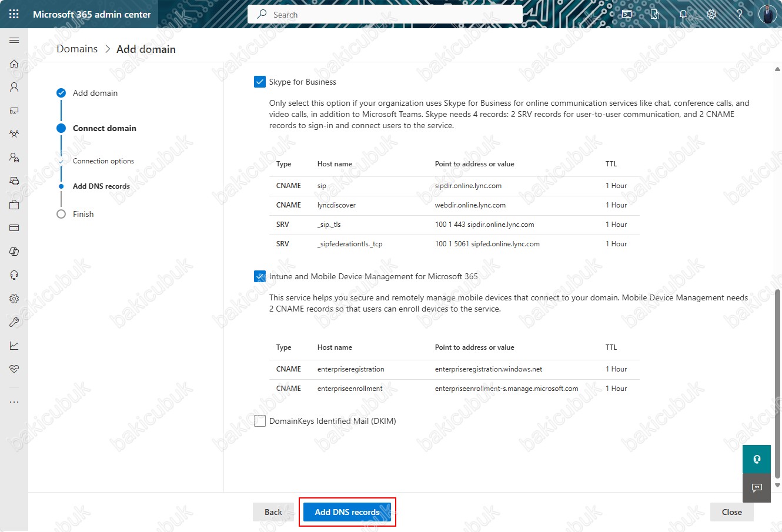782x532 pixels.
Task: Open Devices icon in the sidebar
Action: tap(14, 111)
